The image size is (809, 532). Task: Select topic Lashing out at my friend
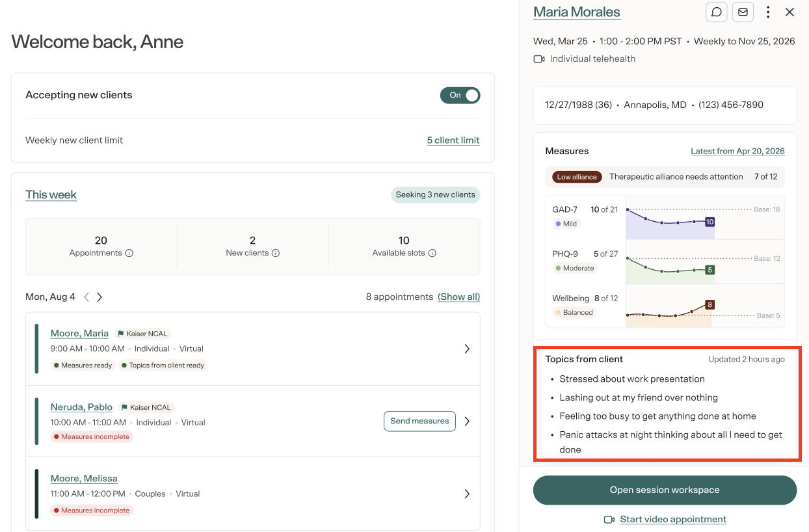[x=639, y=397]
